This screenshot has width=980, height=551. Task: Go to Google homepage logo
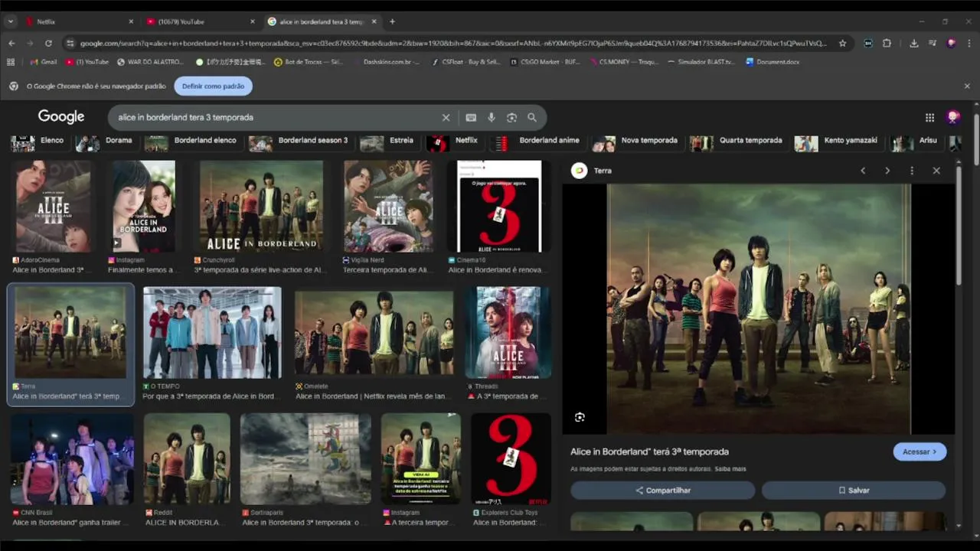point(61,117)
